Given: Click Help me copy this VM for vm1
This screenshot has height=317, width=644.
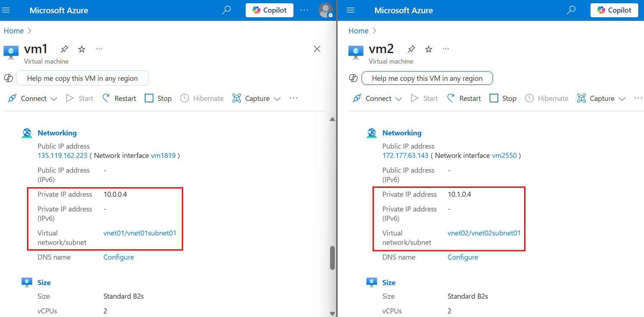Looking at the screenshot, I should [83, 78].
